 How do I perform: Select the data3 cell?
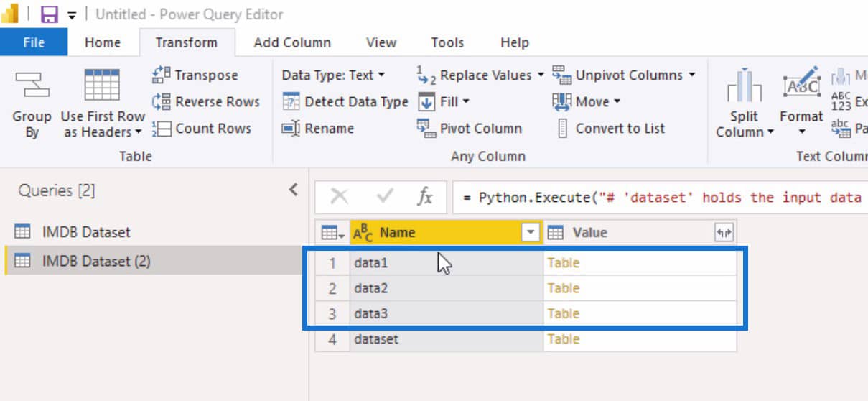coord(447,313)
